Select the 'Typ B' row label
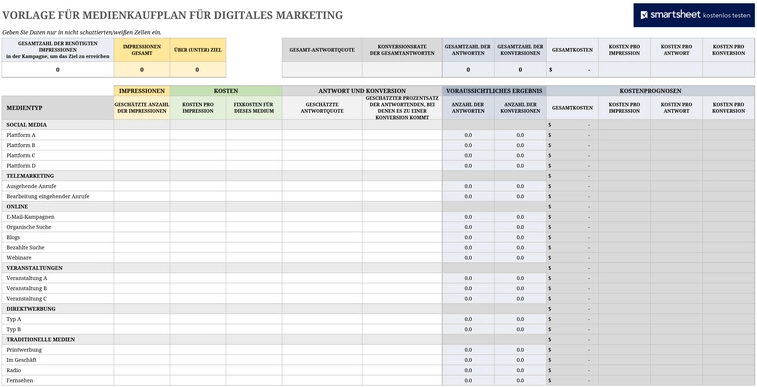Screen dimensions: 757x387 point(14,329)
